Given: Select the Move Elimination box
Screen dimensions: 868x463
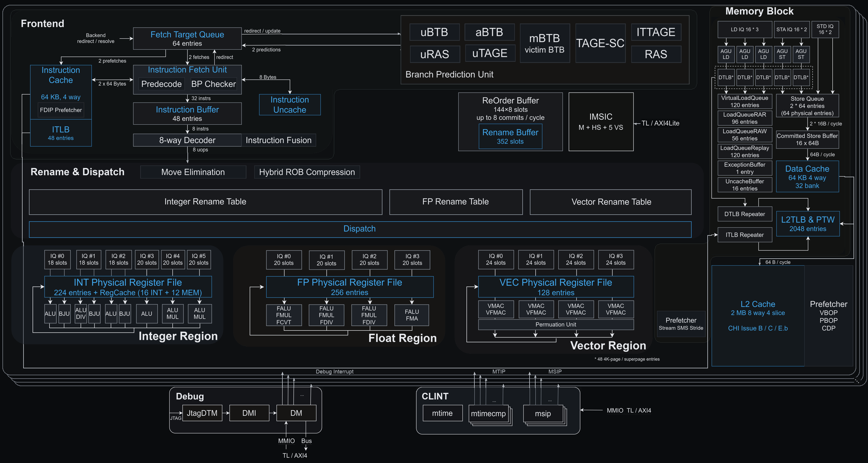Looking at the screenshot, I should click(x=193, y=172).
